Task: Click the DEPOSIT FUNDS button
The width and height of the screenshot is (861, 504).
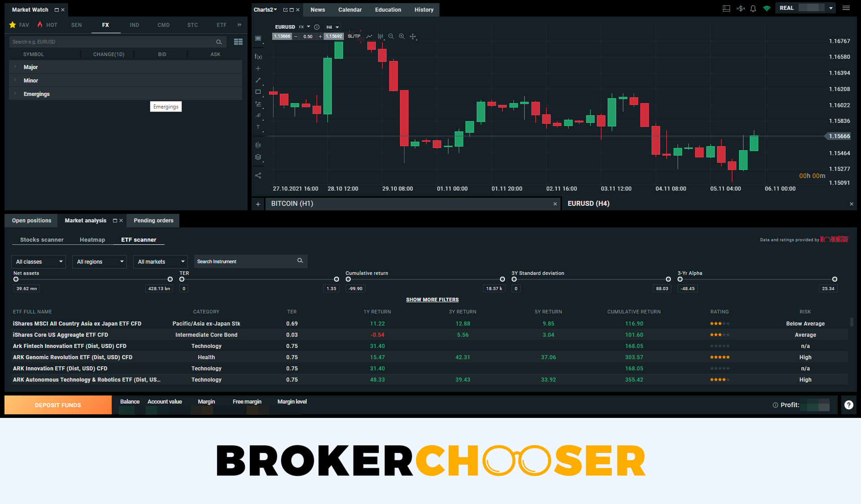Action: click(57, 405)
